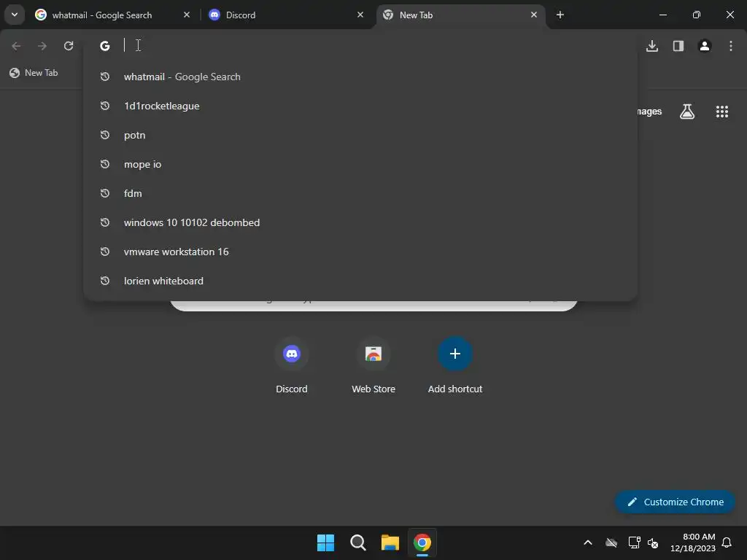Close the Discord tab
Image resolution: width=747 pixels, height=560 pixels.
tap(360, 15)
